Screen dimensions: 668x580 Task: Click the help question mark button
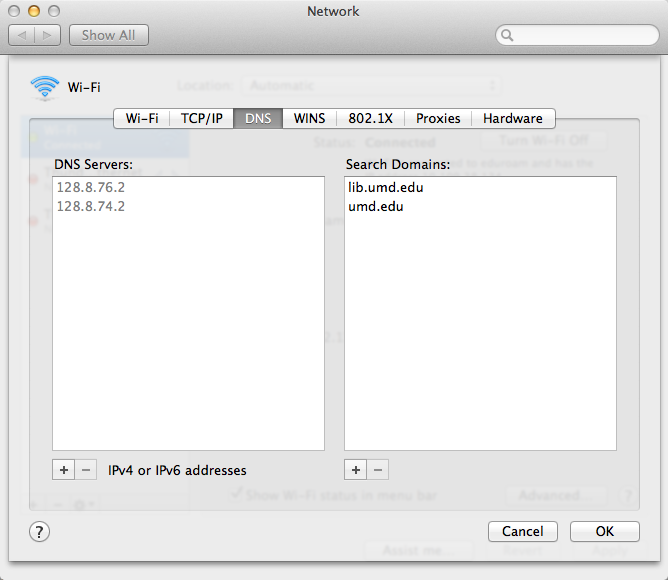pos(40,531)
